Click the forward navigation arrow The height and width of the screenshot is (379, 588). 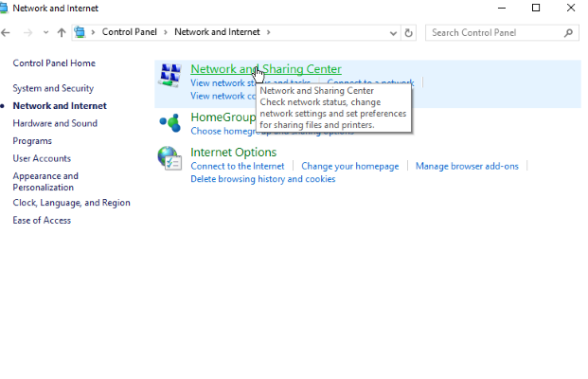27,32
